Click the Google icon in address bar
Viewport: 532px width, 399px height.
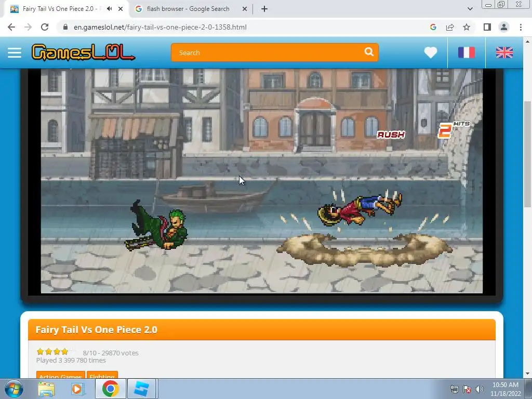(x=433, y=27)
